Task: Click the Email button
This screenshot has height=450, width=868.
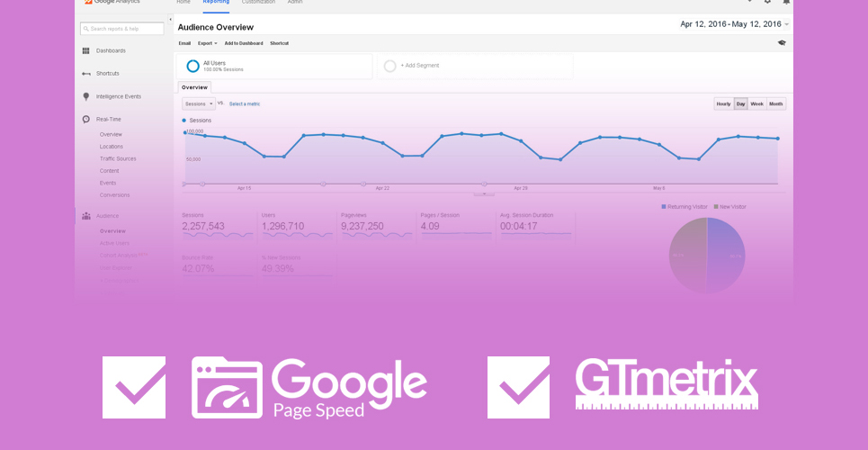Action: click(184, 43)
